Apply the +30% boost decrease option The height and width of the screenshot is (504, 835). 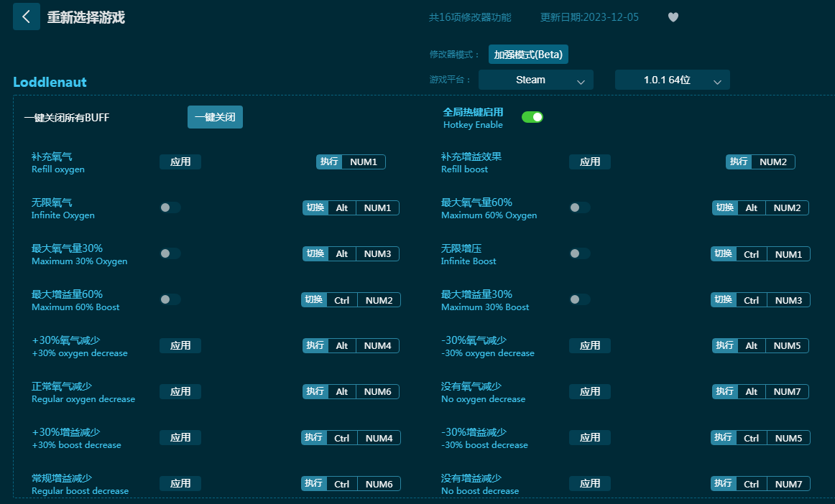[x=180, y=437]
